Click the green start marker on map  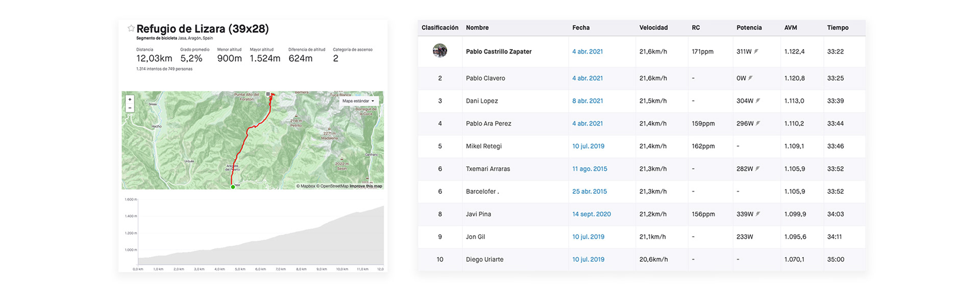pyautogui.click(x=233, y=187)
